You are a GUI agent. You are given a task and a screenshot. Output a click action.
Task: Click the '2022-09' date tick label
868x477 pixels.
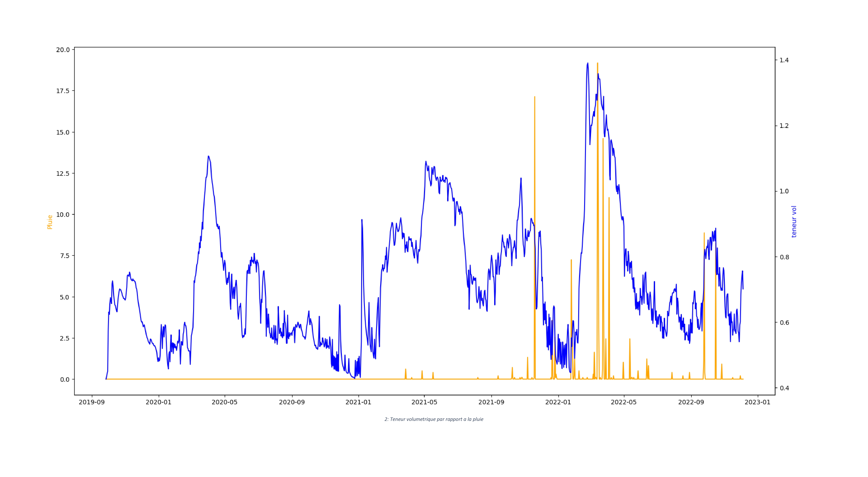pos(691,402)
